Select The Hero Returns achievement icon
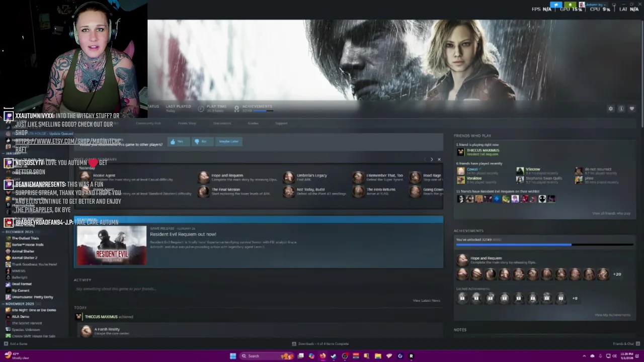The width and height of the screenshot is (644, 362). pyautogui.click(x=358, y=191)
